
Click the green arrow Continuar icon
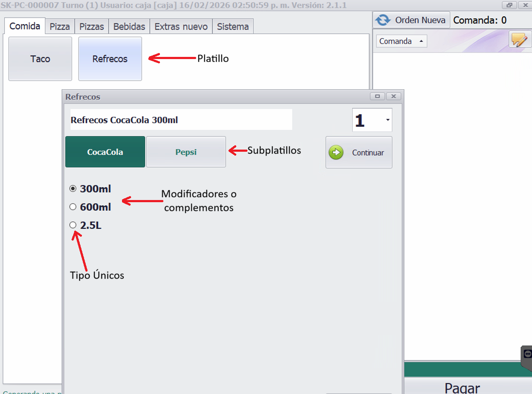click(336, 153)
